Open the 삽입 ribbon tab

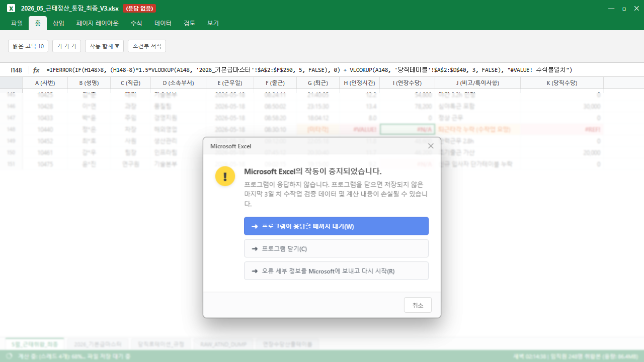click(58, 23)
